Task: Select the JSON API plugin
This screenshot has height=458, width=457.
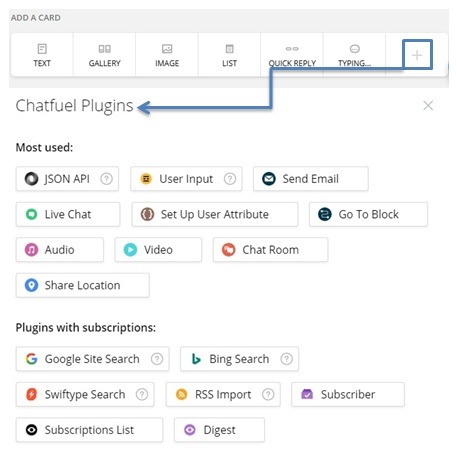Action: point(67,179)
